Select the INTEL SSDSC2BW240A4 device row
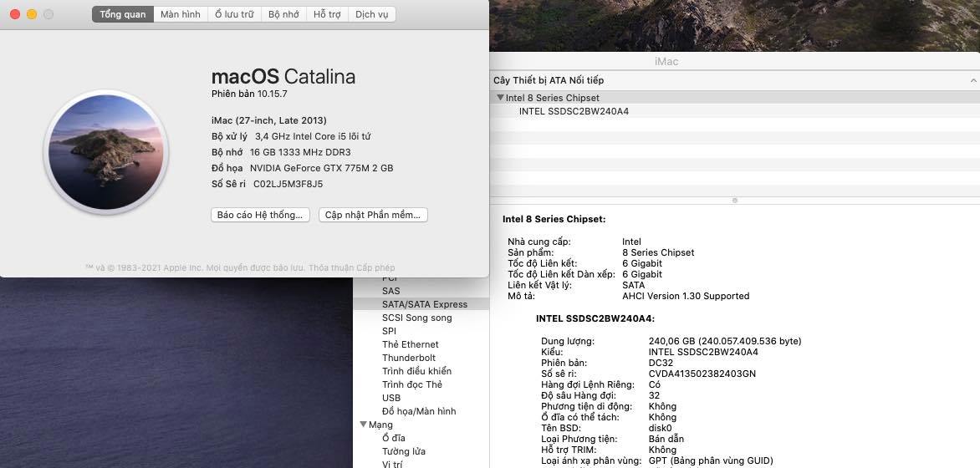980x468 pixels. [574, 111]
